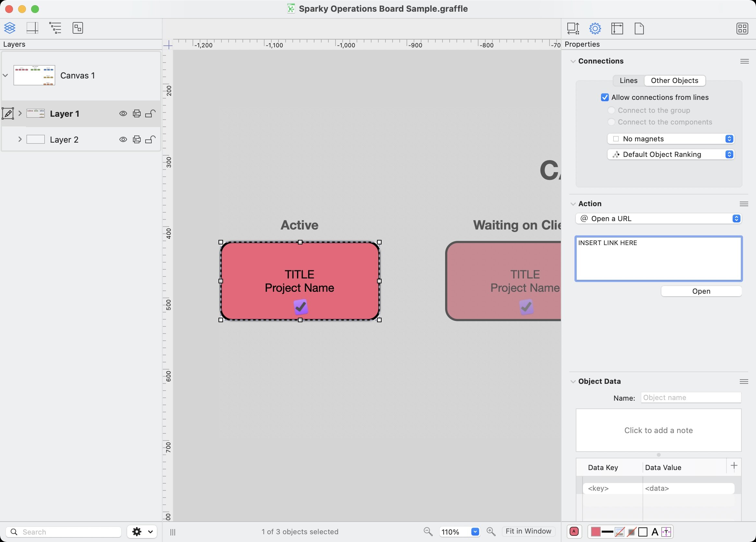Toggle visibility of Layer 2

pyautogui.click(x=122, y=139)
